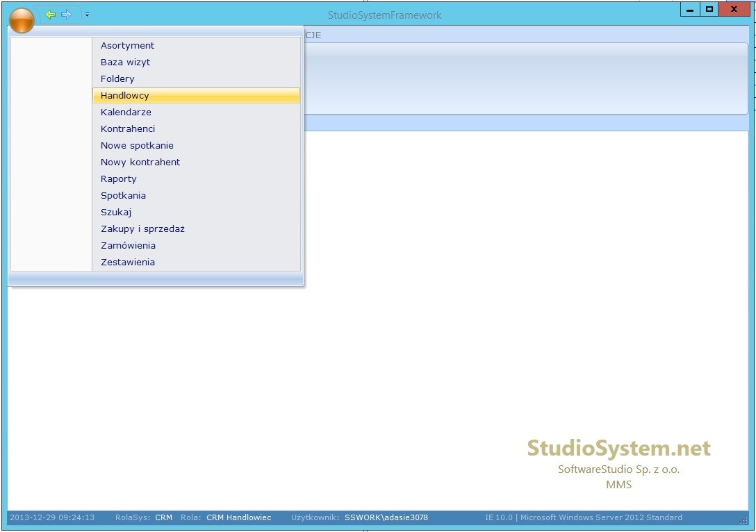Image resolution: width=756 pixels, height=532 pixels.
Task: Choose the Foldery menu item
Action: tap(196, 78)
